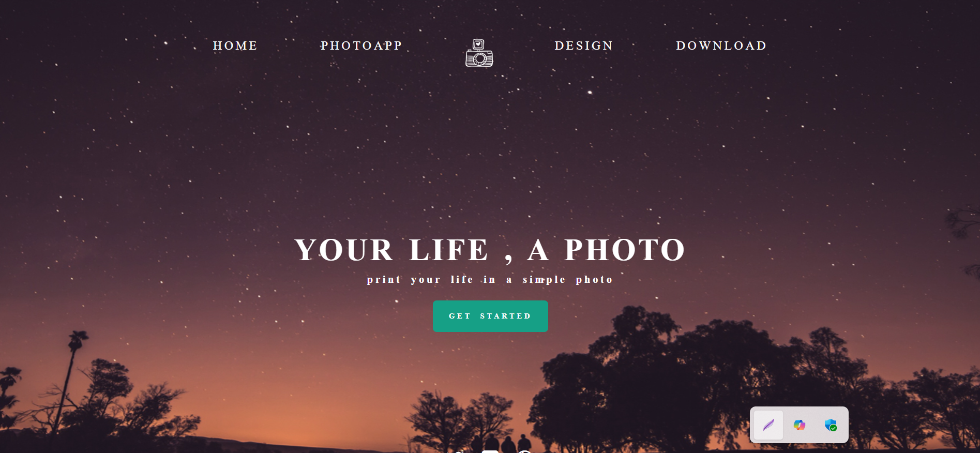Click the word LIFE in the hero title
This screenshot has width=980, height=453.
448,250
